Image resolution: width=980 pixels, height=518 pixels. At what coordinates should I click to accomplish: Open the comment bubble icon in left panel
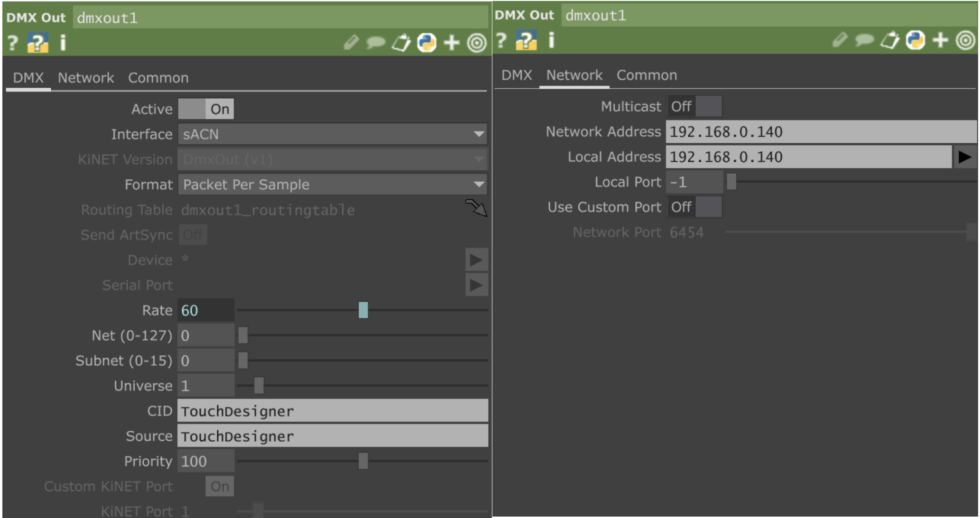click(376, 43)
